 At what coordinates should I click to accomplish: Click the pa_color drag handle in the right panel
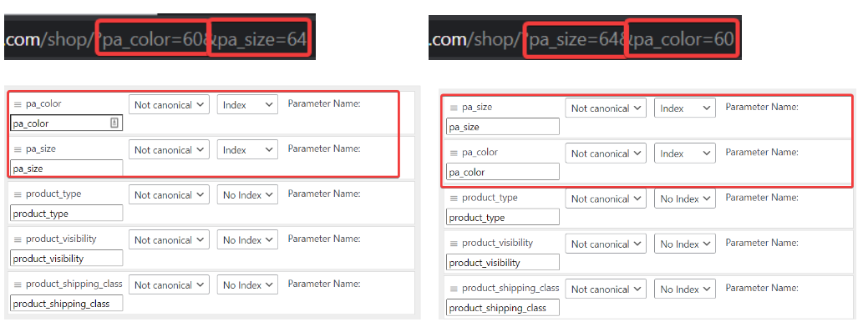tap(454, 153)
